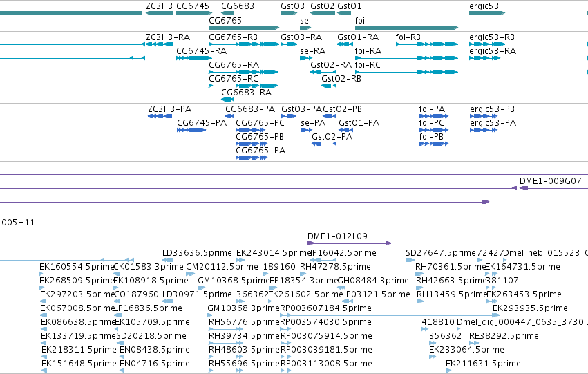Select EST GM10368.3prime
Viewport: 588px width, 374px height.
[x=244, y=308]
